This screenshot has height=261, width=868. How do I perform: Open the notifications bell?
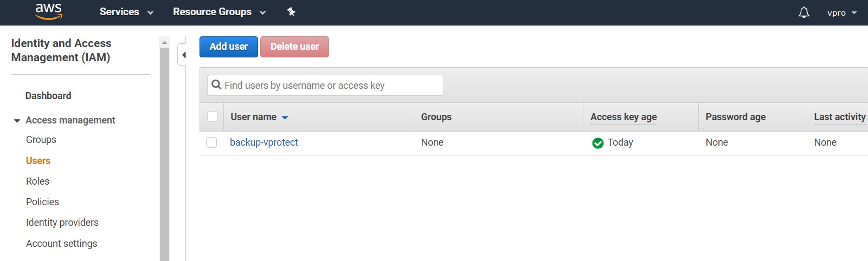(803, 12)
